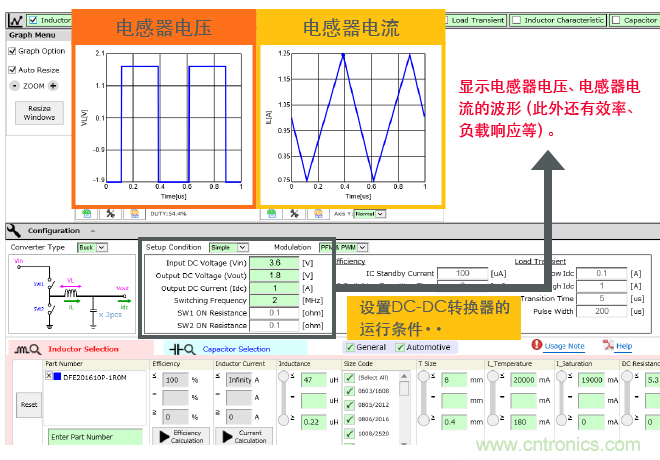
Task: Click the zoom out minus icon
Action: pos(14,86)
